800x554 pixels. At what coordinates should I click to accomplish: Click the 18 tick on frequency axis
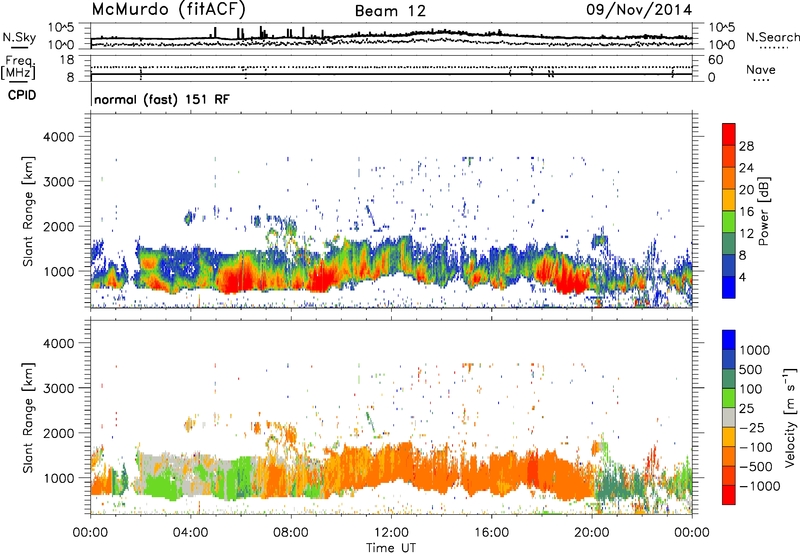(x=67, y=60)
